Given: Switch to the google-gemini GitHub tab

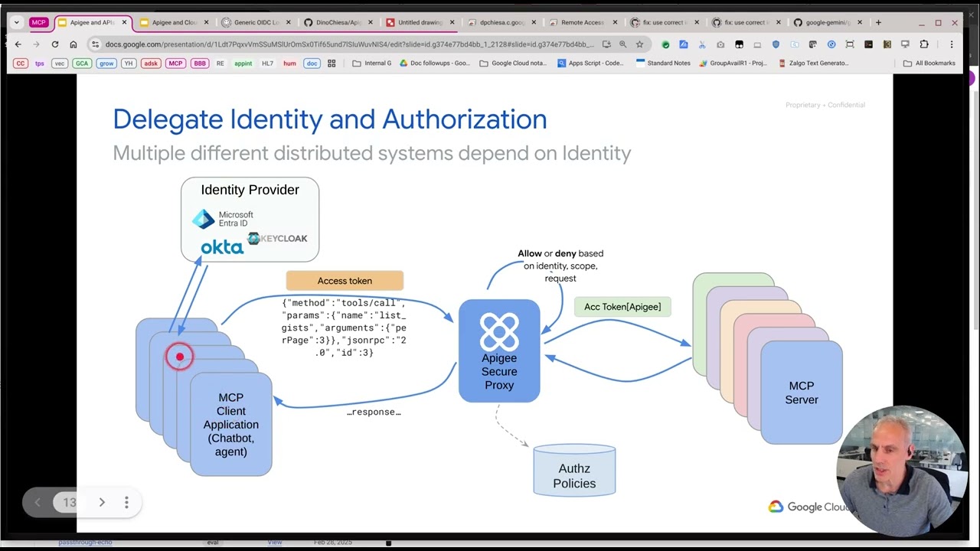Looking at the screenshot, I should point(828,22).
